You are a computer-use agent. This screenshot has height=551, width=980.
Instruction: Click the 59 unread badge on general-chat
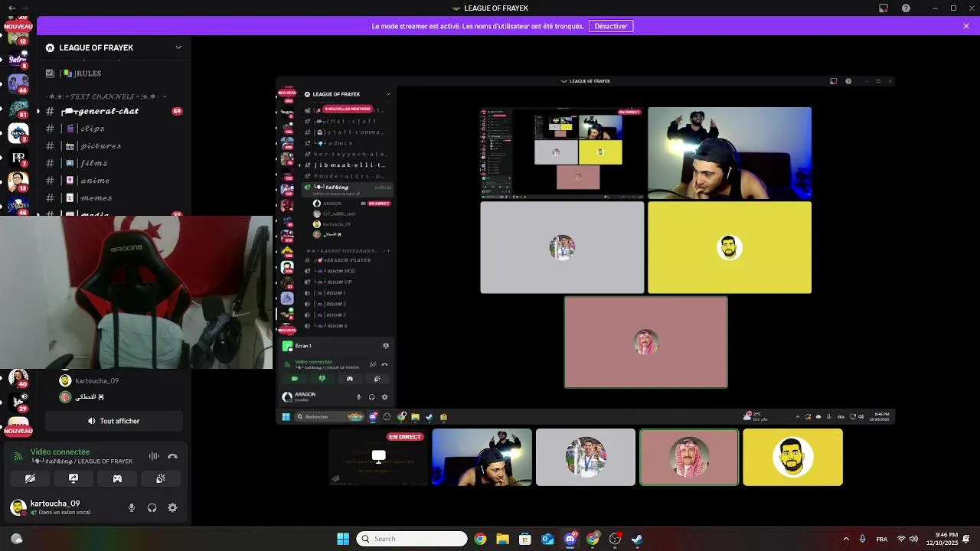tap(177, 111)
